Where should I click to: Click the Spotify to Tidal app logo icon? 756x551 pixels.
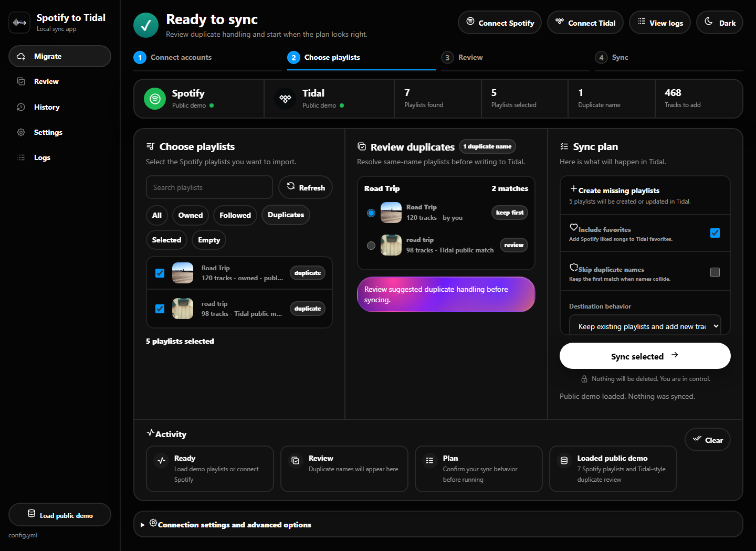(19, 23)
